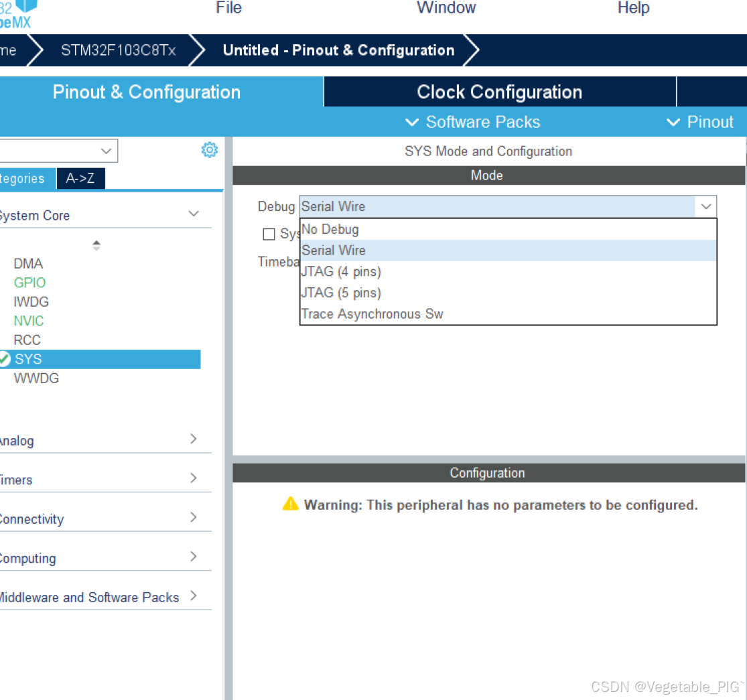Click the SYS Mode and Configuration title

coord(488,151)
